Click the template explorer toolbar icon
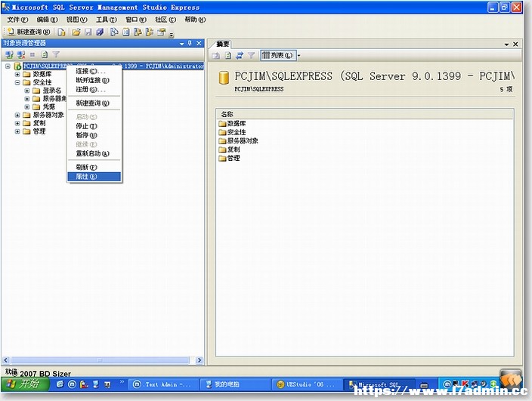This screenshot has height=401, width=532. tap(150, 32)
